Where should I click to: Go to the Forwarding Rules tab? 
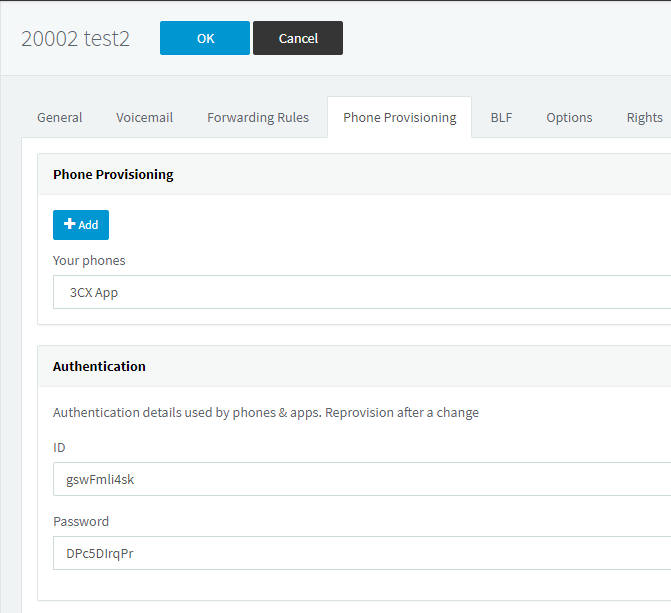click(x=258, y=117)
